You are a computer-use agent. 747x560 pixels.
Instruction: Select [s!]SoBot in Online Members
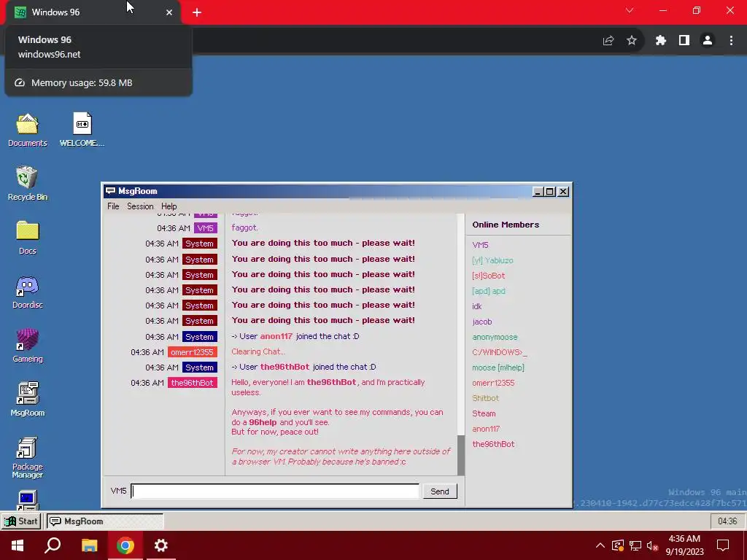(488, 275)
